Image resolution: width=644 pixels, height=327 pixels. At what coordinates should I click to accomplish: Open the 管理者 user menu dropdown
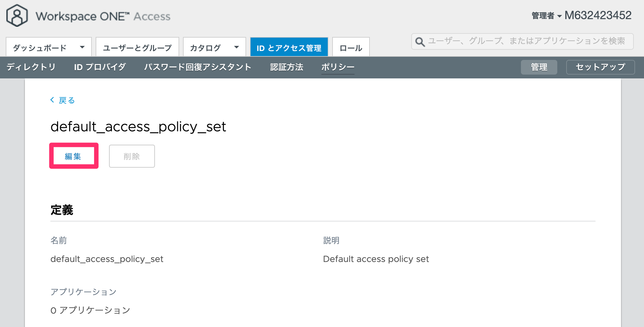coord(546,16)
